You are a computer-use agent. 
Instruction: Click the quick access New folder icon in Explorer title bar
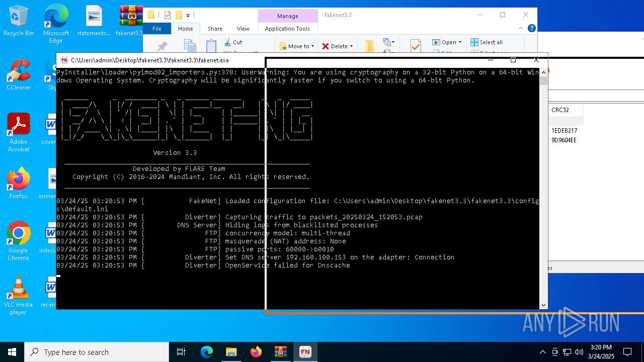coord(178,15)
